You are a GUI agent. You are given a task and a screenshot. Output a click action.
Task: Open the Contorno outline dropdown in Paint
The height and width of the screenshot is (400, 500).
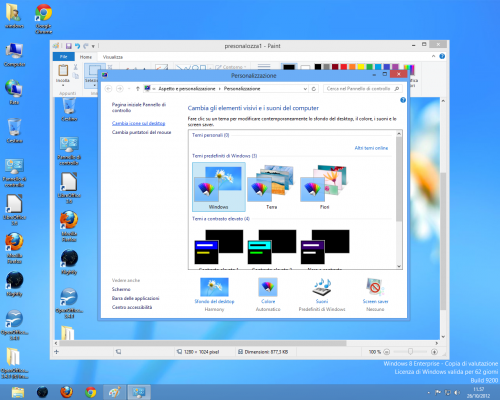(x=231, y=67)
